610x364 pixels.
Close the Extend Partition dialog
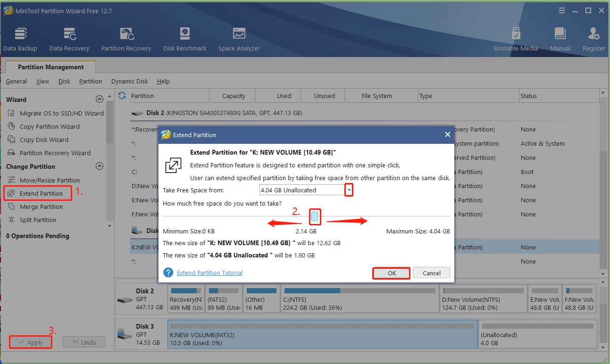coord(447,135)
